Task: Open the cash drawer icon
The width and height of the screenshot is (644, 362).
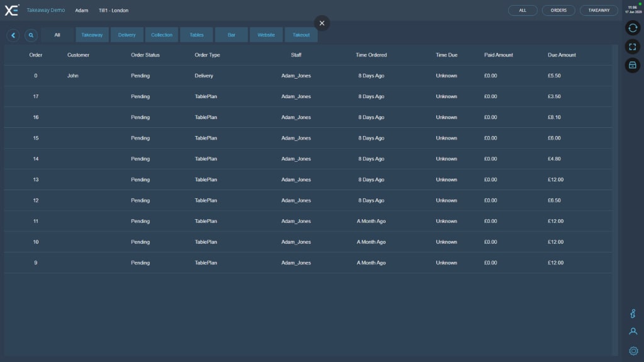Action: 633,65
